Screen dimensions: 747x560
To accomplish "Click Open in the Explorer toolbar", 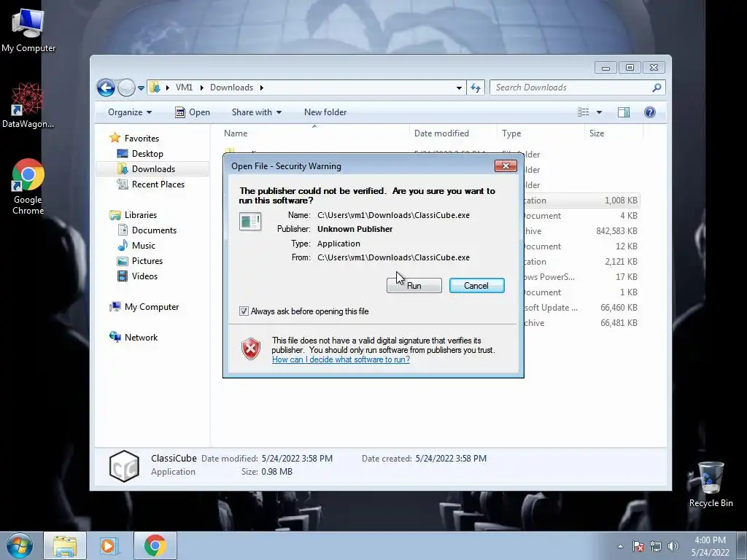I will click(x=193, y=112).
